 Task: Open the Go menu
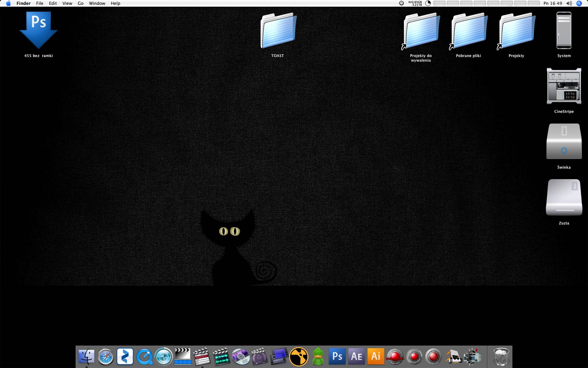(81, 3)
